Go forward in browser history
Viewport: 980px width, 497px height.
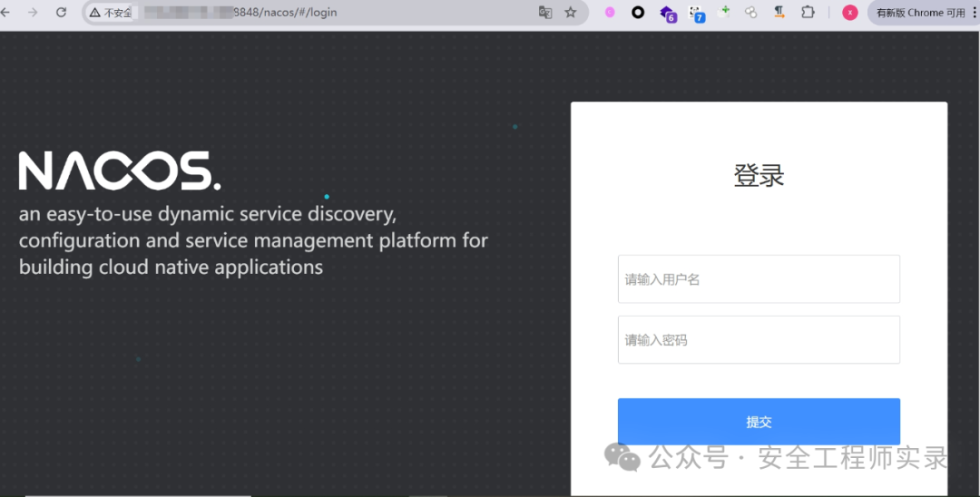click(x=33, y=13)
